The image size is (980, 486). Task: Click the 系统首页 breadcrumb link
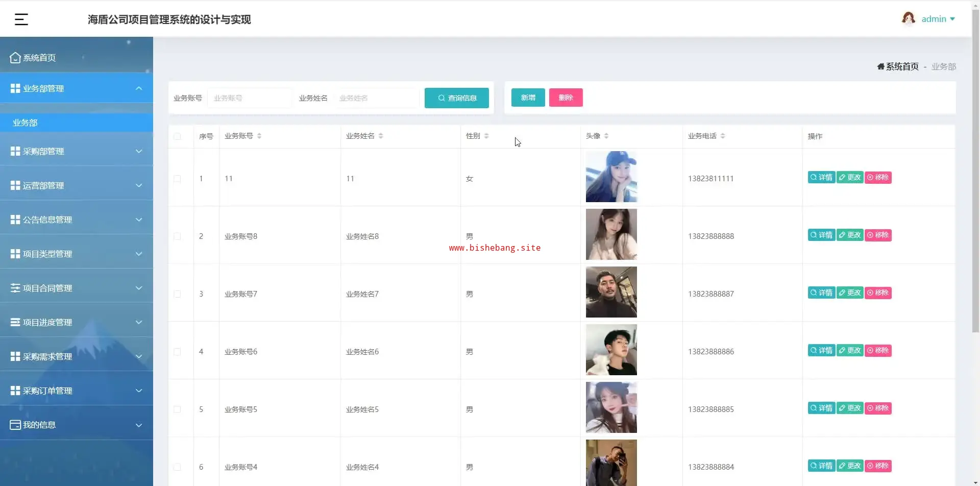point(898,66)
